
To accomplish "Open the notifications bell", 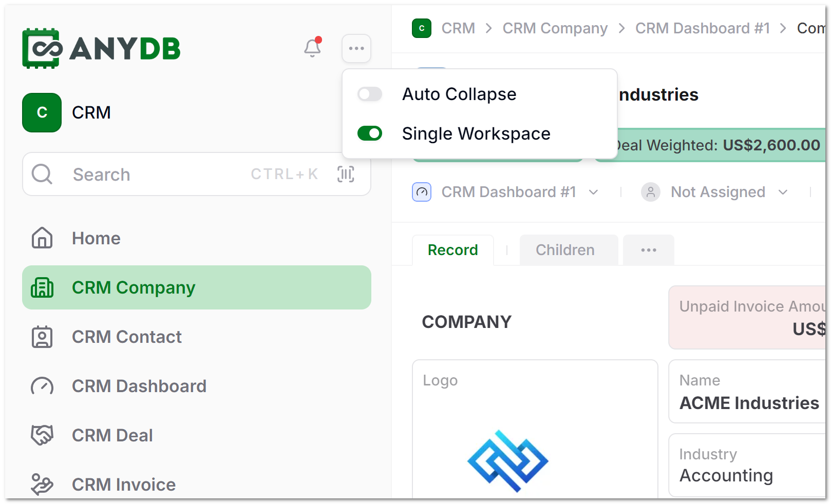I will click(312, 48).
